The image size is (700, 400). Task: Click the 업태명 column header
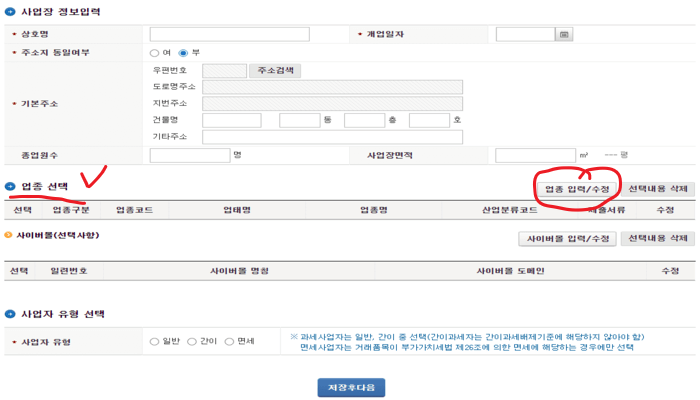click(237, 210)
